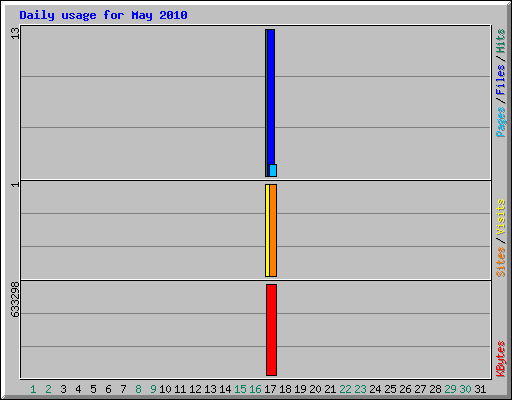Click the KBytes legend label
Image resolution: width=512 pixels, height=400 pixels.
click(x=501, y=359)
